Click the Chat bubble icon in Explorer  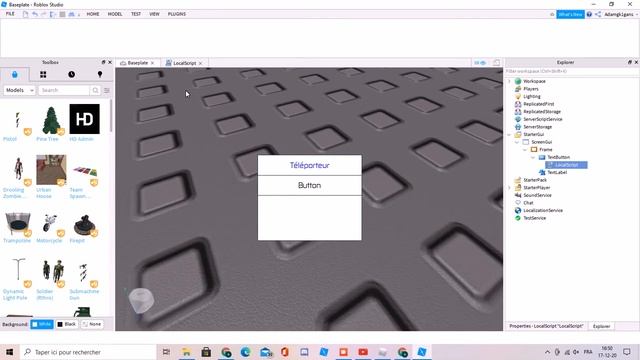(x=518, y=202)
